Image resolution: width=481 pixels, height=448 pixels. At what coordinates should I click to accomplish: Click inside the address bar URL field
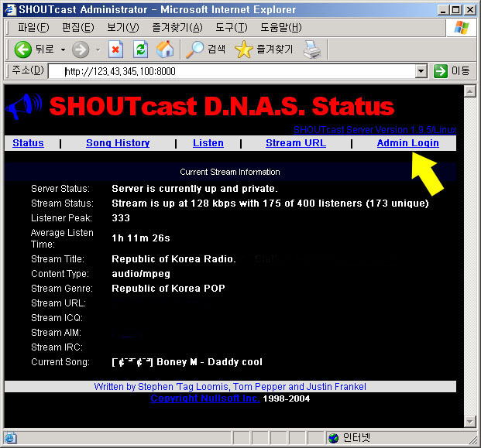[233, 71]
